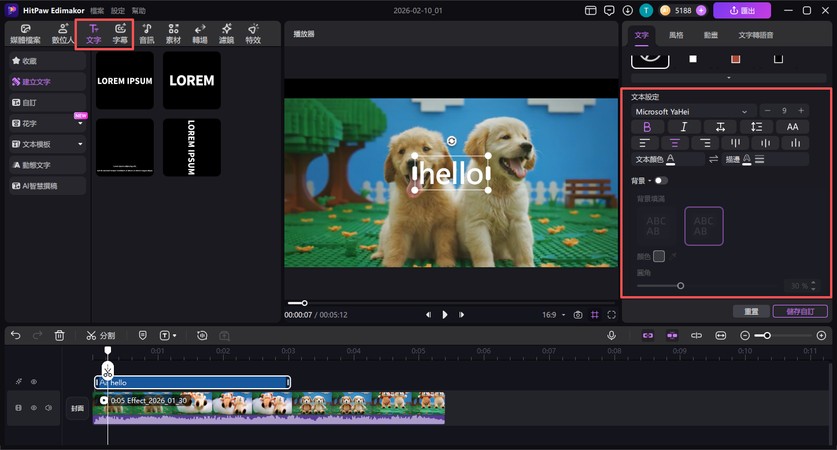Toggle visibility of the video track
Screen dimensions: 837x450
tap(33, 408)
